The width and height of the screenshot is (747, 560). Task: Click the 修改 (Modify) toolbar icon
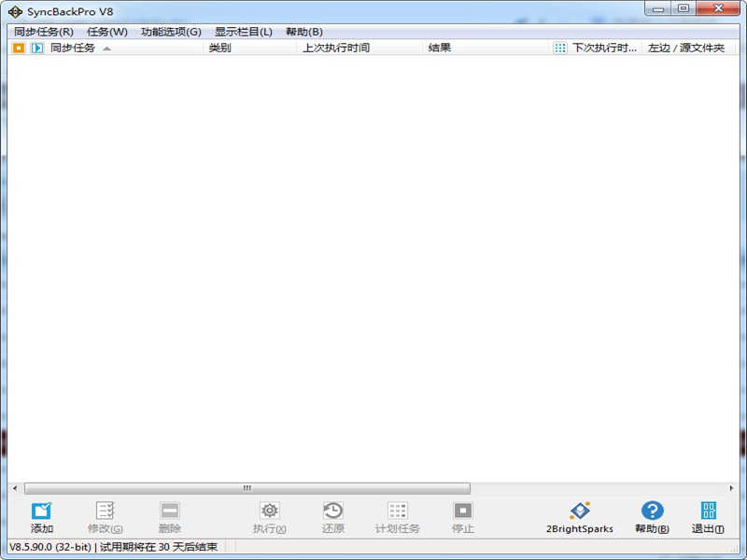(x=105, y=511)
